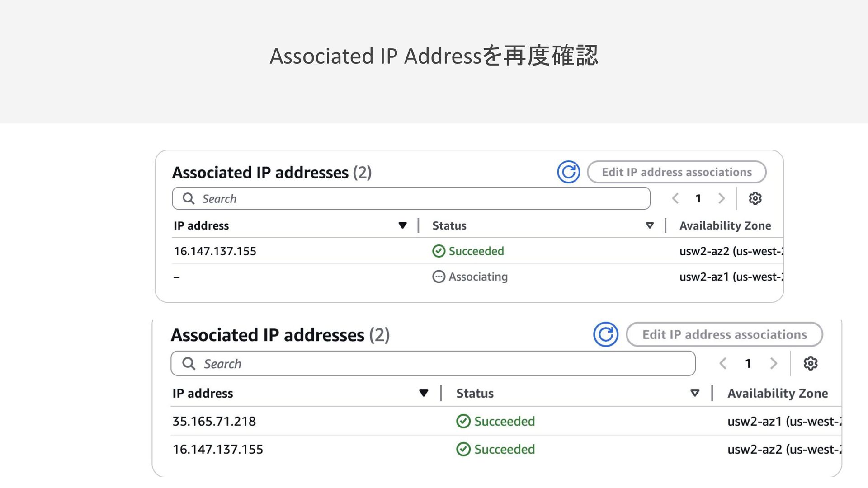
Task: Click refresh icon in lower Associated IP panel
Action: [x=605, y=334]
